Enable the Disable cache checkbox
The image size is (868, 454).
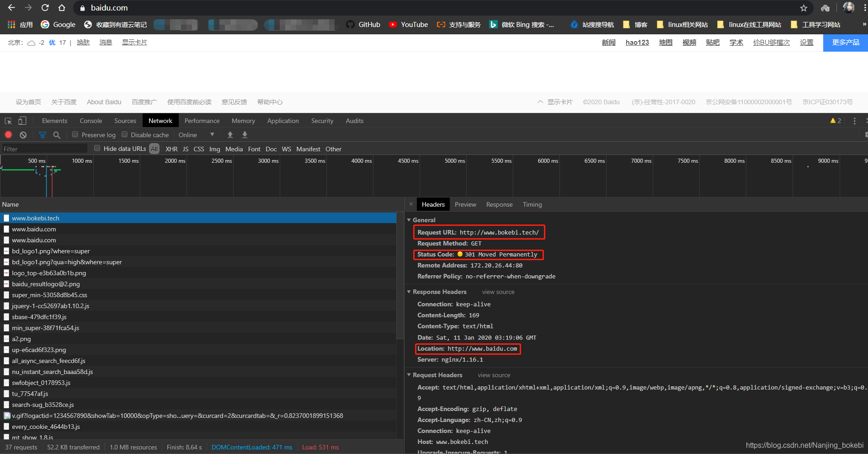tap(124, 134)
